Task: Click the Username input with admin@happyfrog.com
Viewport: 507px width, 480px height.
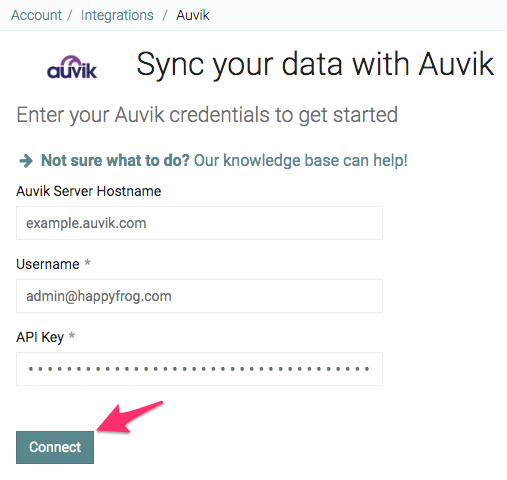Action: [199, 296]
